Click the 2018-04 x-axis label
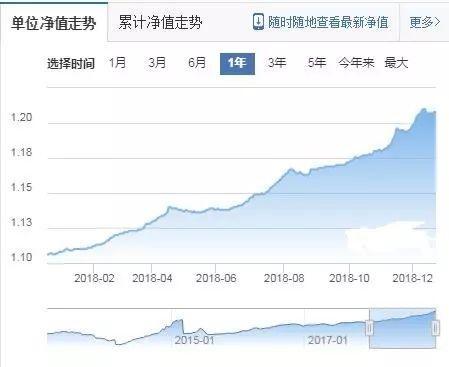This screenshot has width=449, height=367. point(152,278)
